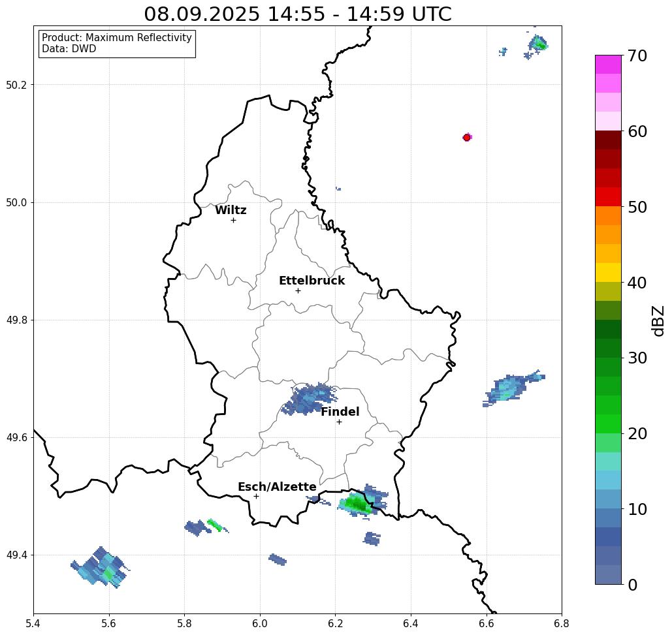Screen dimensions: 672x635
Task: Click the plus marker below Ettelbruck
Action: click(298, 290)
